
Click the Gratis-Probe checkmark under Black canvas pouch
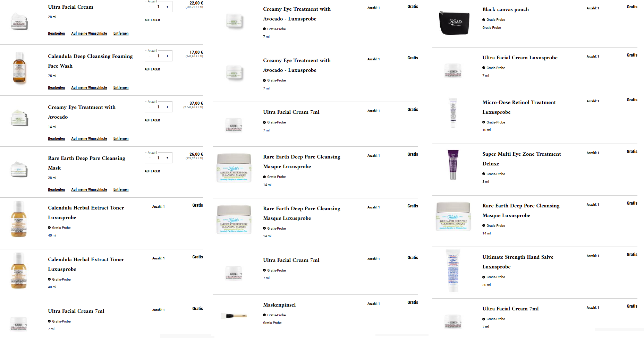(x=484, y=20)
